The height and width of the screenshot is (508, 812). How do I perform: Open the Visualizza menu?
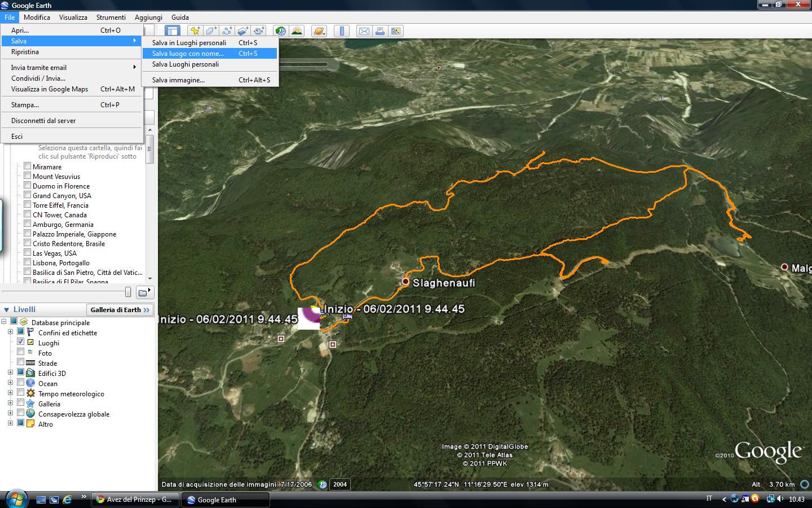pyautogui.click(x=73, y=17)
